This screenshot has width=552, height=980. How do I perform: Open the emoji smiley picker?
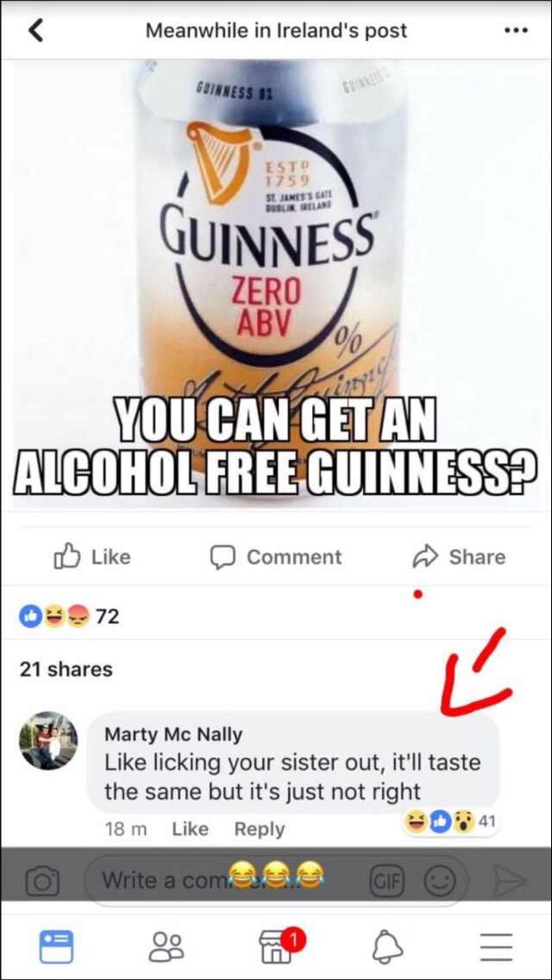pos(440,882)
